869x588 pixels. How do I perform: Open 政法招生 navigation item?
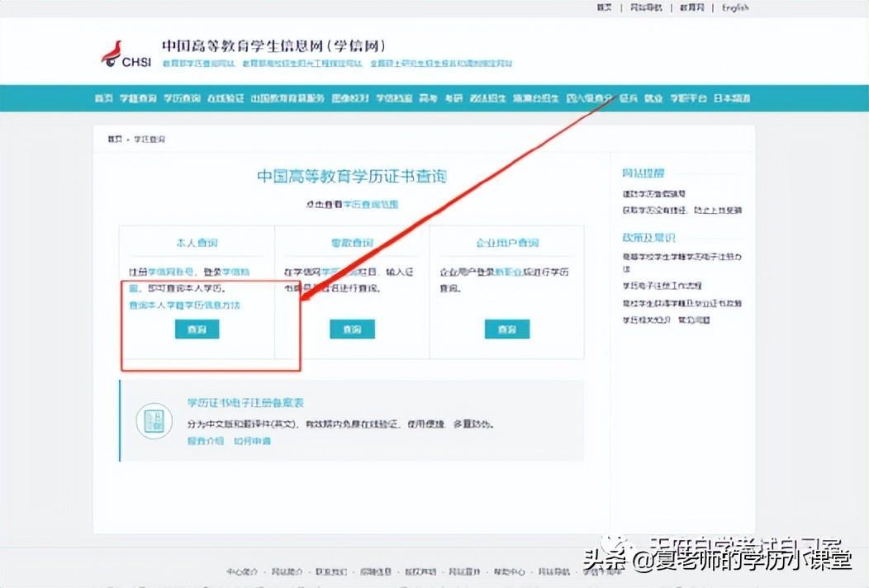coord(487,98)
